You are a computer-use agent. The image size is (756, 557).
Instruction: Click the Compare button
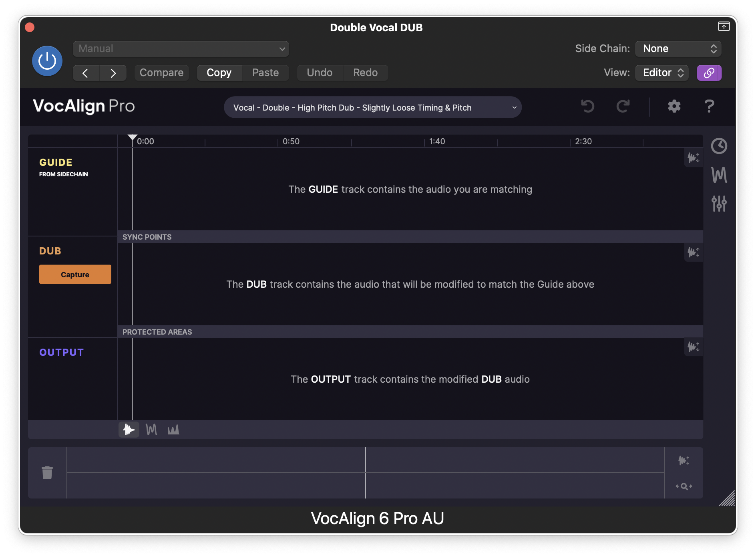pyautogui.click(x=161, y=73)
